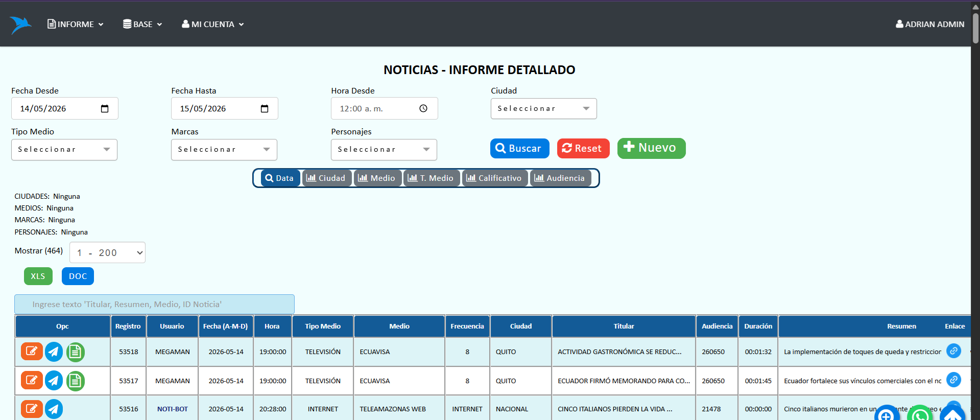Click the Fecha Desde date field
Screen dimensions: 980x420
[x=65, y=108]
